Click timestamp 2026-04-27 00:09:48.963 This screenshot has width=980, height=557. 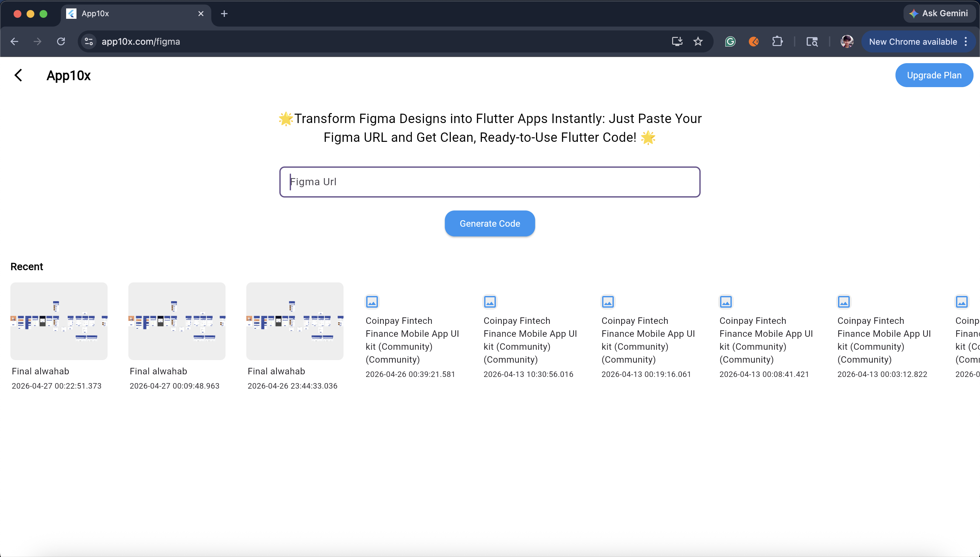(175, 386)
